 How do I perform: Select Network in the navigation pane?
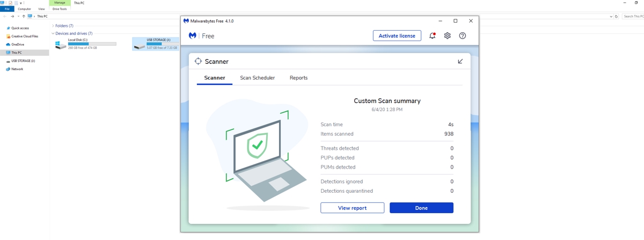pyautogui.click(x=17, y=69)
